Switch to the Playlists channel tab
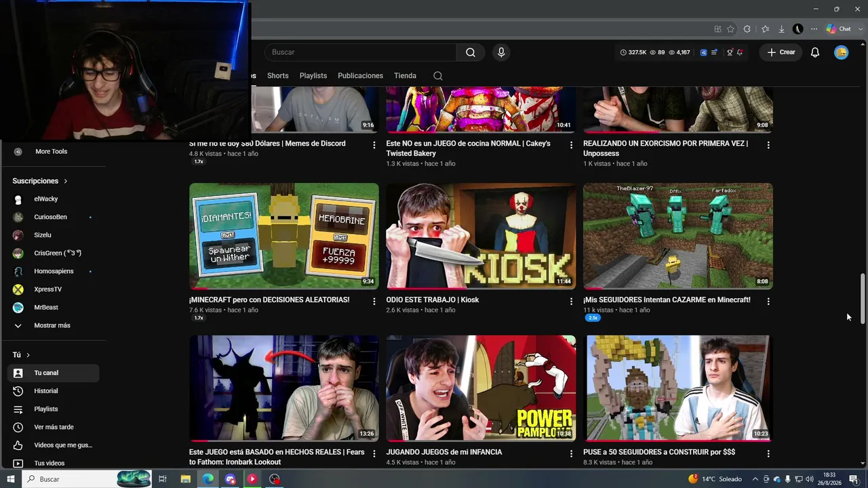Image resolution: width=868 pixels, height=488 pixels. coord(313,76)
